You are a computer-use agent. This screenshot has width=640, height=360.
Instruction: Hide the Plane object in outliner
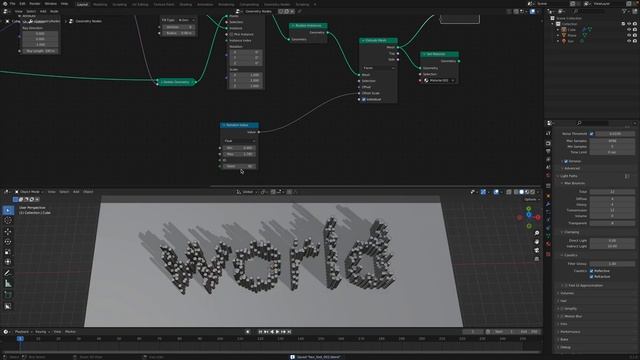(x=629, y=35)
